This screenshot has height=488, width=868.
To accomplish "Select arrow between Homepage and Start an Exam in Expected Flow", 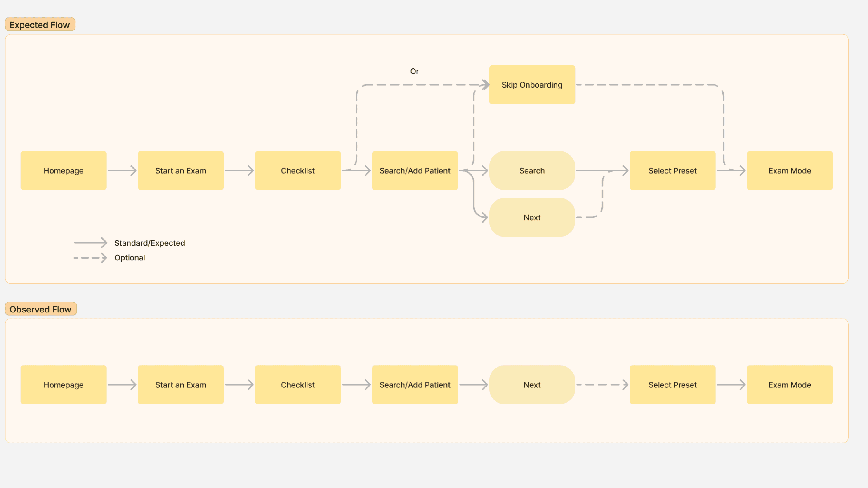I will tap(122, 170).
